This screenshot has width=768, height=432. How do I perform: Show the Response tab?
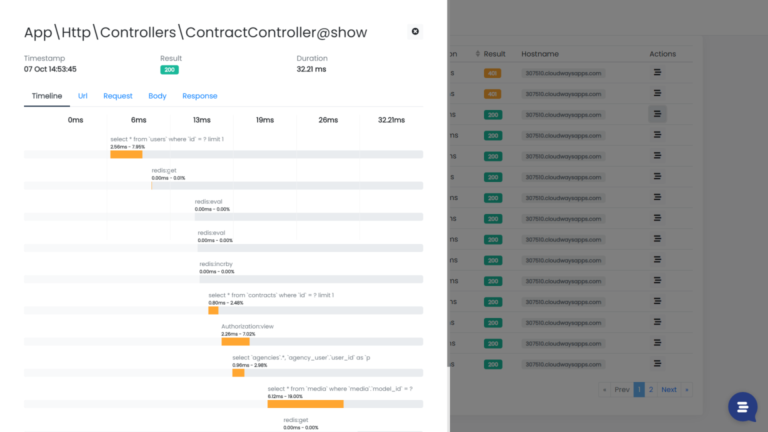199,96
